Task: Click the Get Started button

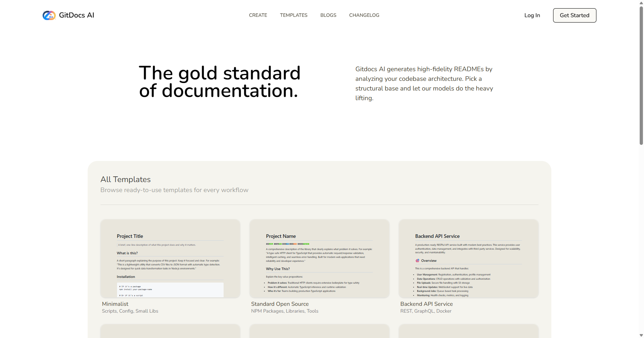Action: (574, 15)
